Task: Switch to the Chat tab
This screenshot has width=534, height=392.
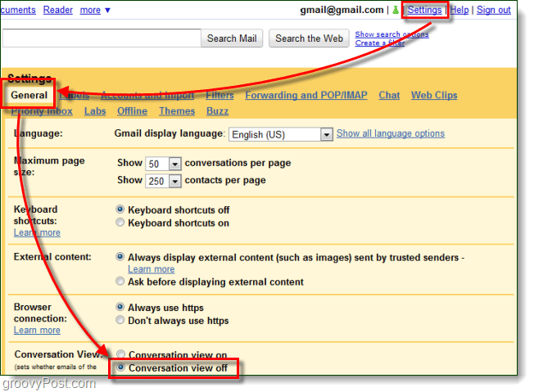Action: coord(389,95)
